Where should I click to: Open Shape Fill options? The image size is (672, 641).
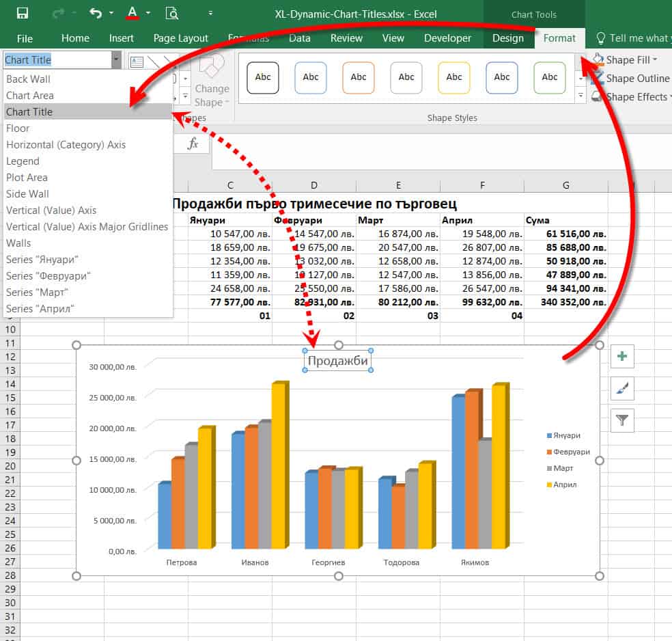[627, 60]
